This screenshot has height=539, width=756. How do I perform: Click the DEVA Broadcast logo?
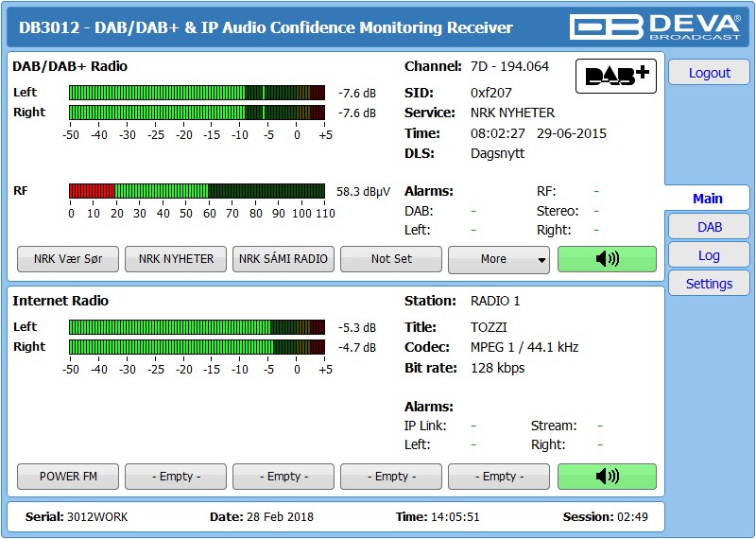(x=655, y=26)
